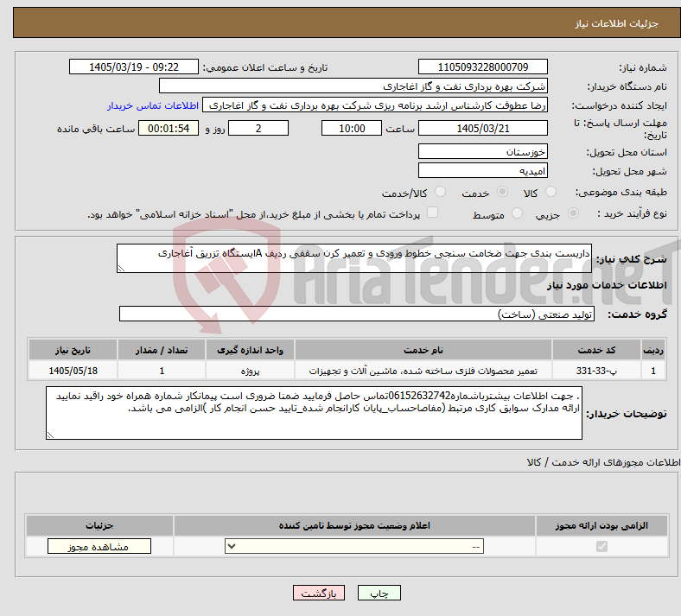
Task: Click the تاریخ نیاز column header
Action: (x=73, y=350)
